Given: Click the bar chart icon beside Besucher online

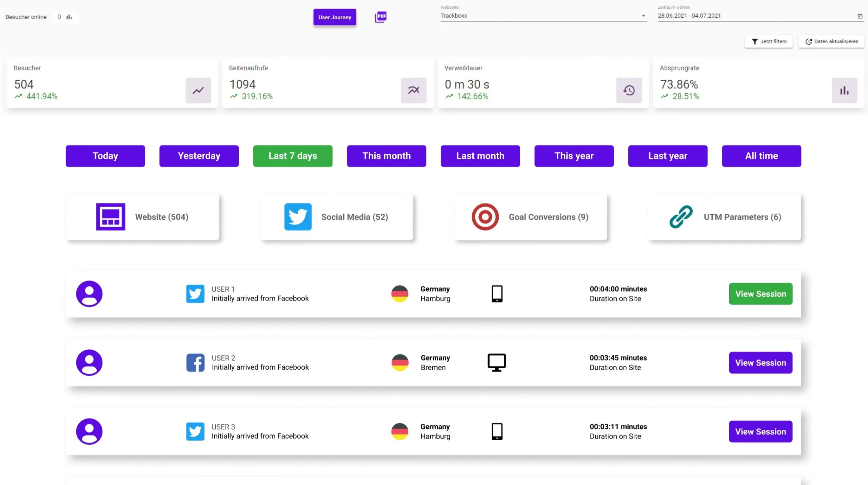Looking at the screenshot, I should tap(69, 17).
